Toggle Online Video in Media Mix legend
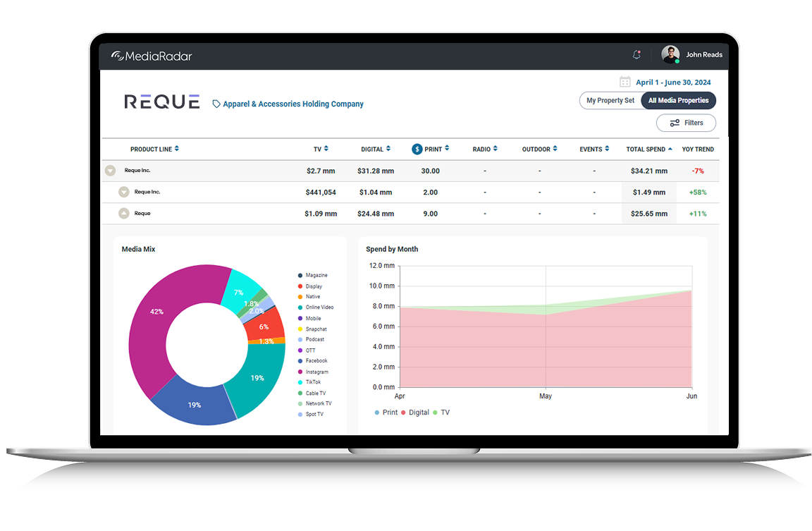The height and width of the screenshot is (531, 812). tap(316, 307)
